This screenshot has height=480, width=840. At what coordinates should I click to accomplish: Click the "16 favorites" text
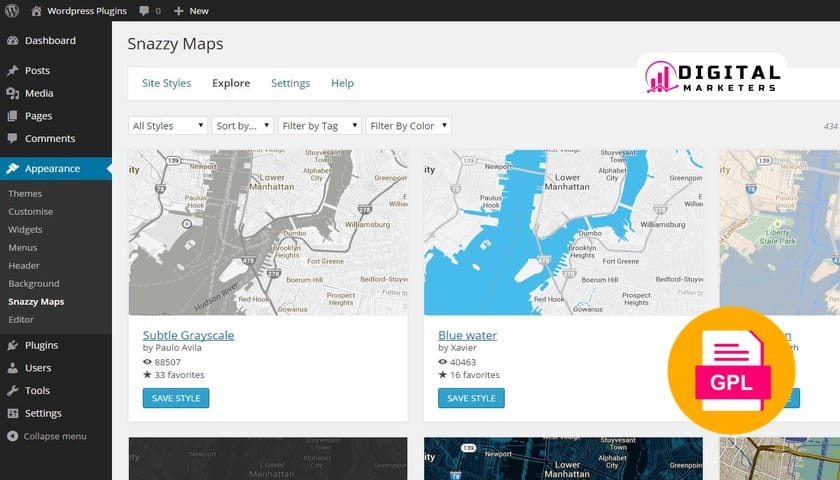click(475, 375)
